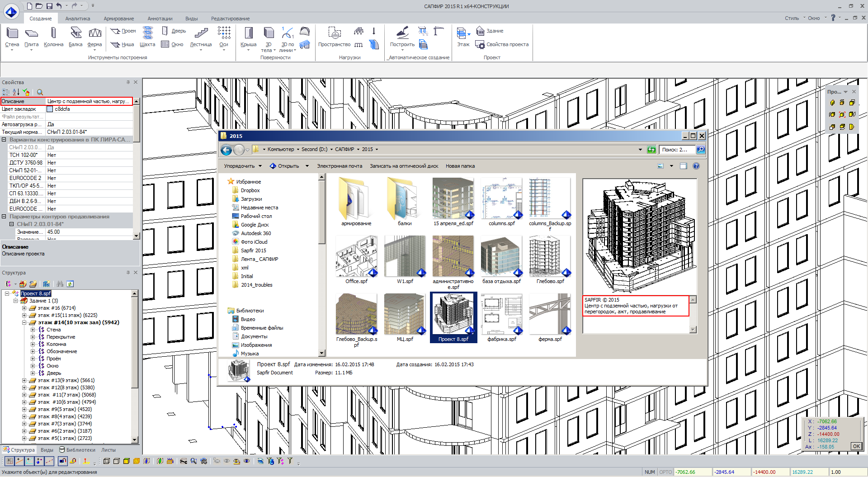868x477 pixels.
Task: Click the Новая папка button
Action: coord(460,166)
